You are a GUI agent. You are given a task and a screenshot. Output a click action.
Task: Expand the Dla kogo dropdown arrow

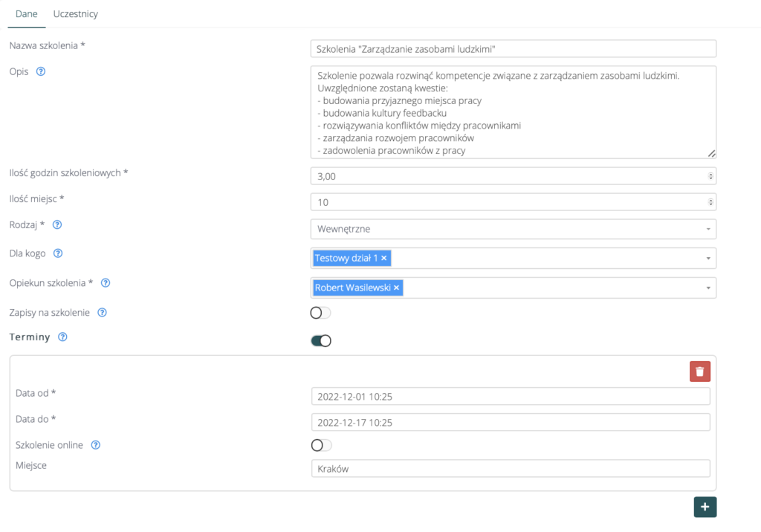click(708, 259)
